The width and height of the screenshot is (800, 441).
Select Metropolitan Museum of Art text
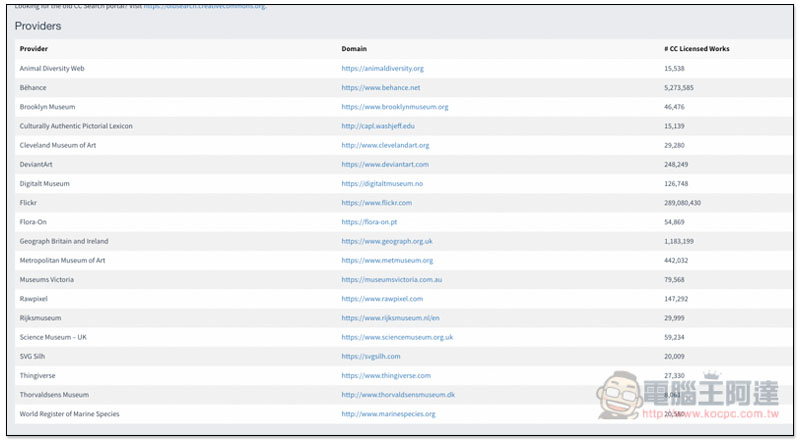pyautogui.click(x=62, y=260)
